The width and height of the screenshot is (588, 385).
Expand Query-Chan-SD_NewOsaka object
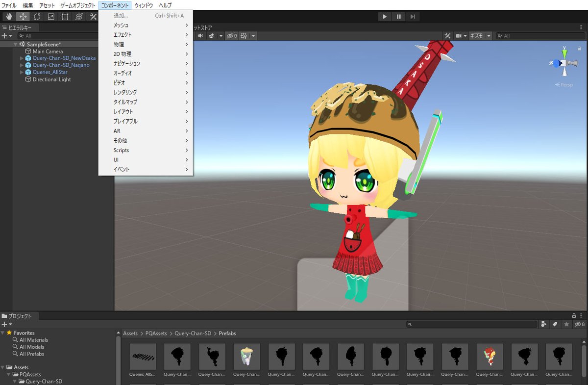click(22, 58)
